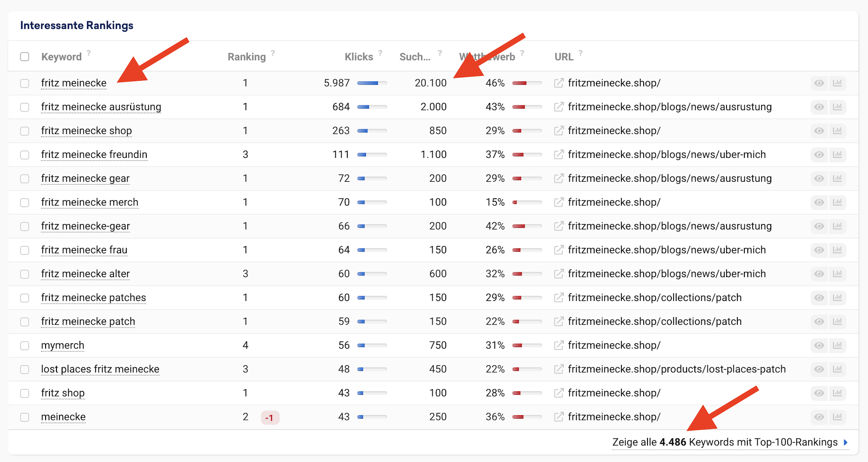Click help icon next to URL header

click(x=580, y=53)
